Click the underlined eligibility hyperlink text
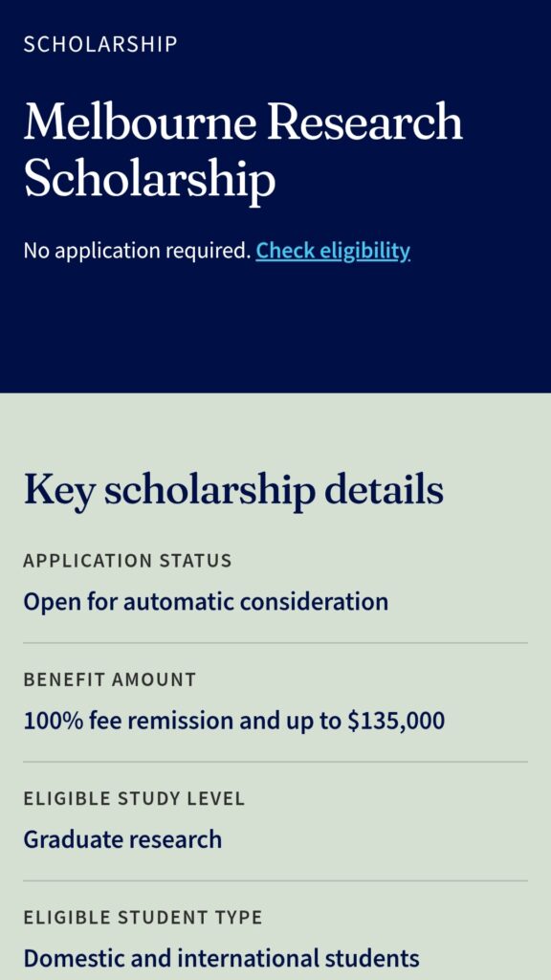 click(331, 251)
